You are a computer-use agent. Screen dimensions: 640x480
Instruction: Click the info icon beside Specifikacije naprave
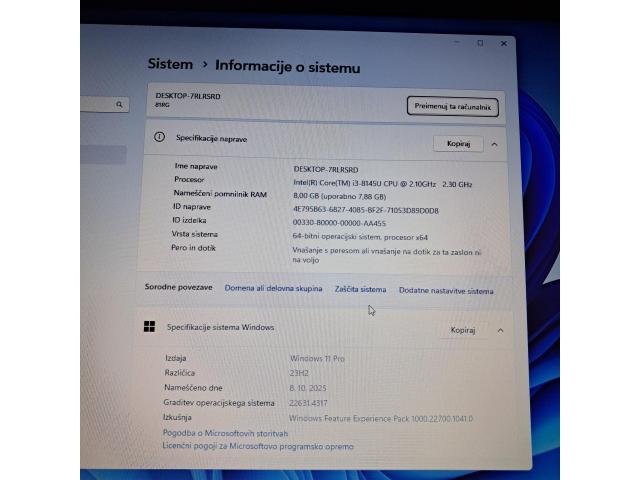click(x=158, y=138)
